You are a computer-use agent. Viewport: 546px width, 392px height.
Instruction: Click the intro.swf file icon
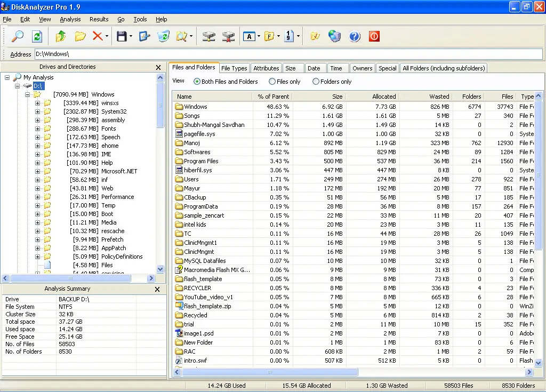click(x=179, y=361)
